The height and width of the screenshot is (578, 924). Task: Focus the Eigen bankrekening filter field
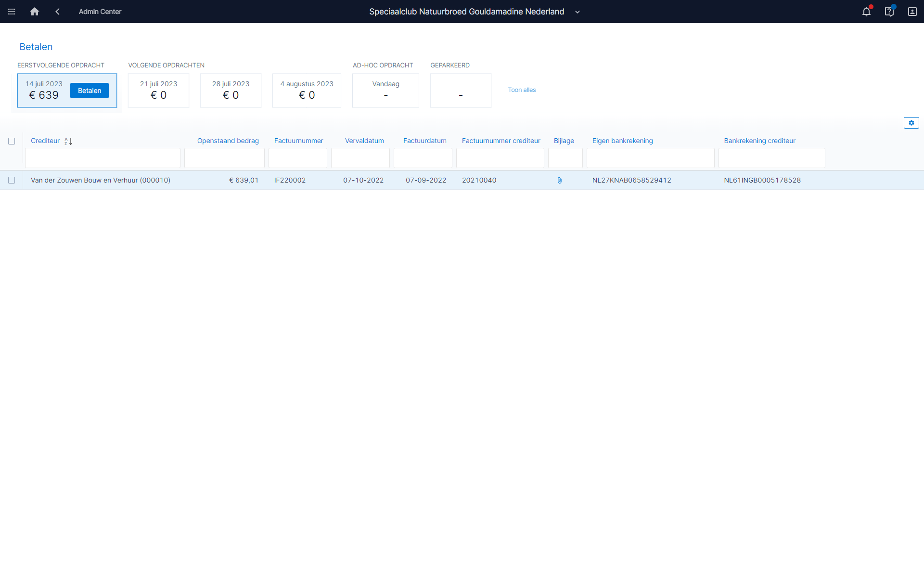click(651, 158)
